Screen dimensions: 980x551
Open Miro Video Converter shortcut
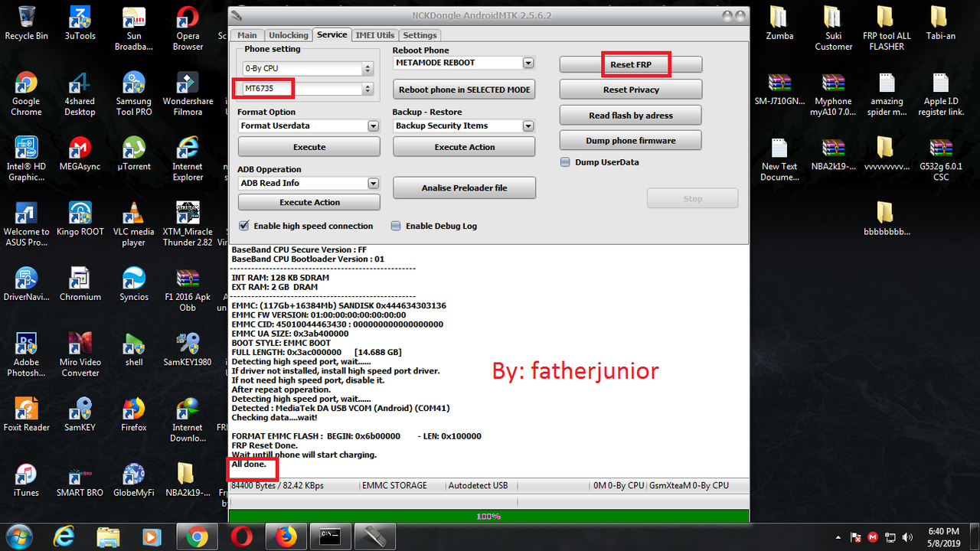(80, 354)
